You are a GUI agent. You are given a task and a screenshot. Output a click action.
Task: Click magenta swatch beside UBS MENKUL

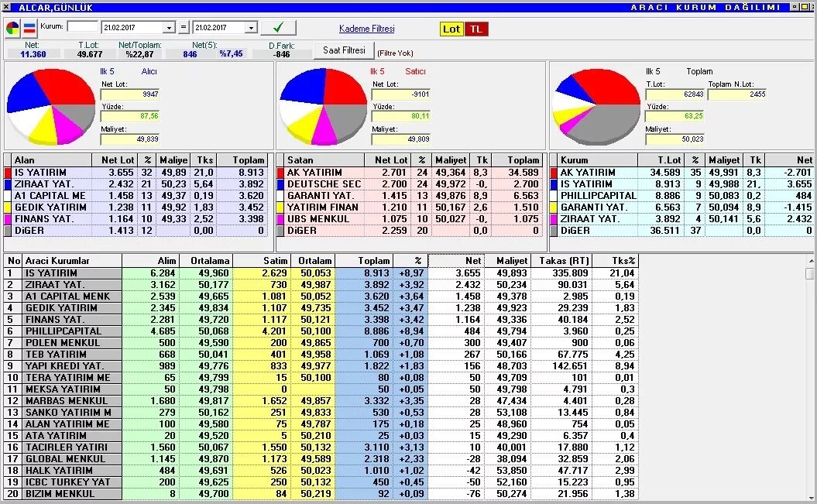[x=281, y=219]
